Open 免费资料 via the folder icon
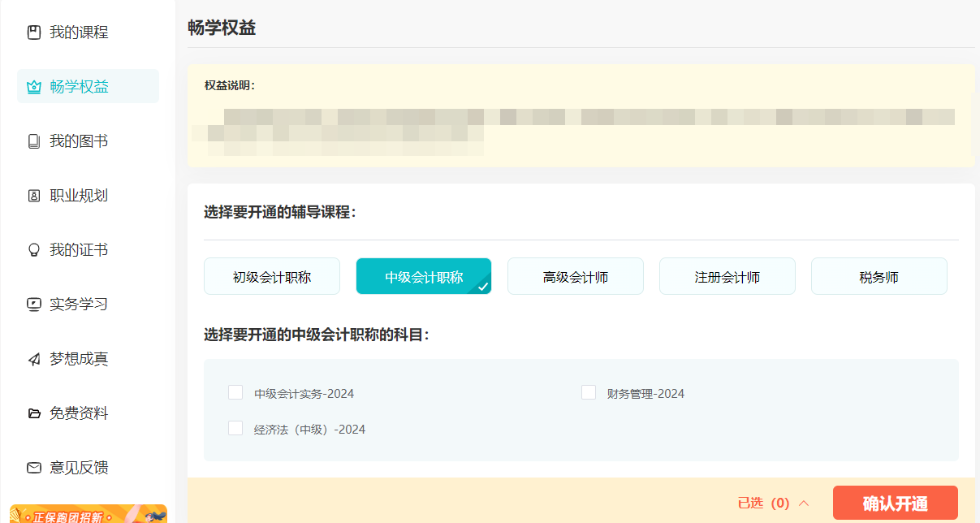The width and height of the screenshot is (980, 523). pyautogui.click(x=32, y=413)
